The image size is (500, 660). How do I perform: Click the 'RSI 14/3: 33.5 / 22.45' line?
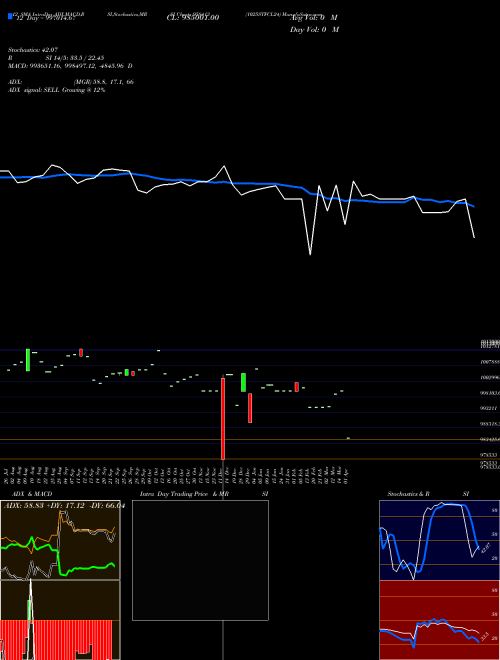click(56, 58)
